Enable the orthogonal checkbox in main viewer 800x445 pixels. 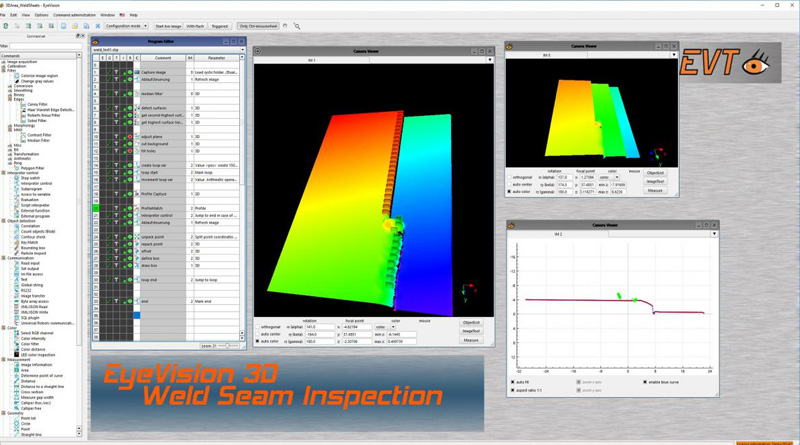click(x=258, y=326)
